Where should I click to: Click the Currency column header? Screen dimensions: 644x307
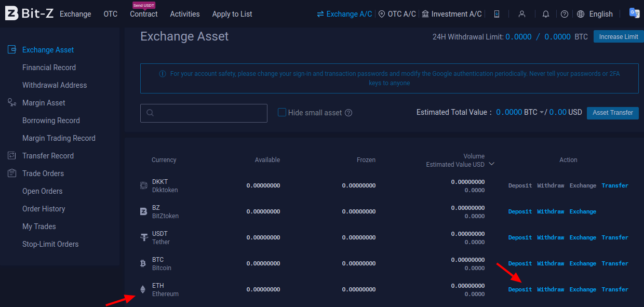(164, 160)
